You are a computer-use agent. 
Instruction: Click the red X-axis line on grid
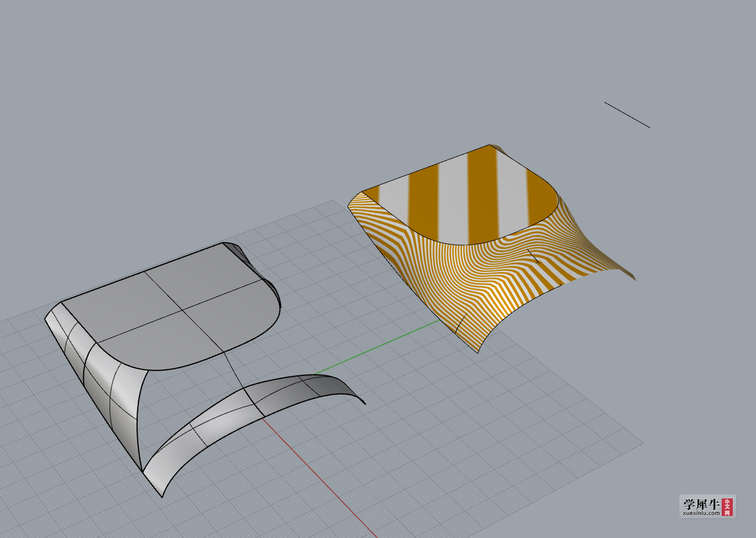(x=320, y=478)
